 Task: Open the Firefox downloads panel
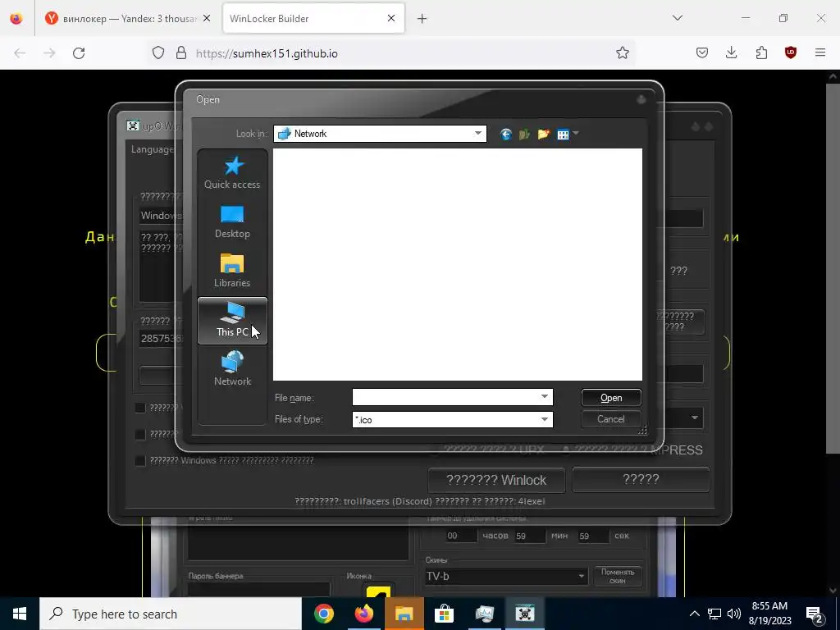[x=731, y=53]
